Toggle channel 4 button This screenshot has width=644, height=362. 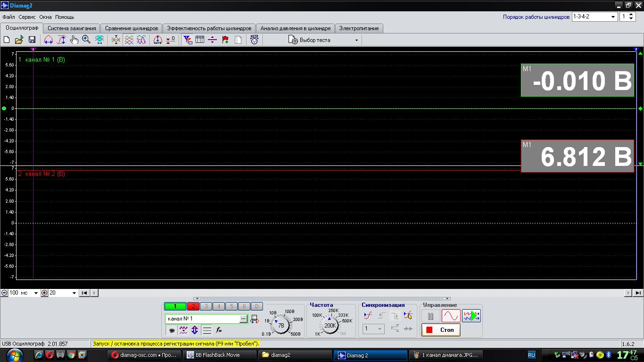[219, 306]
